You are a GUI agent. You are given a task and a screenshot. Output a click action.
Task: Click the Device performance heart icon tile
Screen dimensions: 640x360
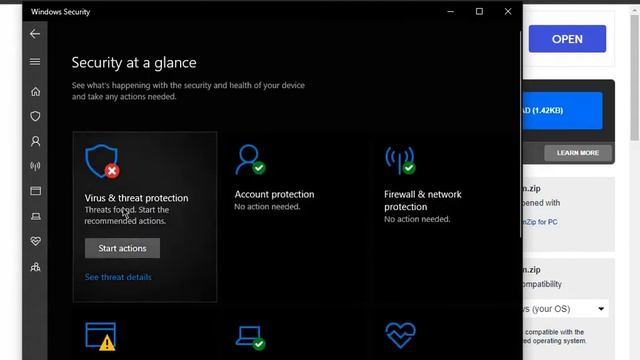(x=400, y=335)
